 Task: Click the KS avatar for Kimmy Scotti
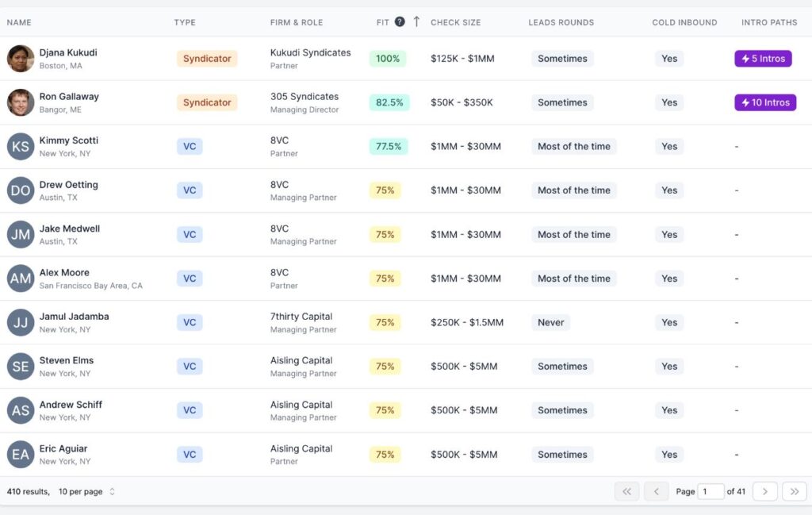pyautogui.click(x=20, y=146)
